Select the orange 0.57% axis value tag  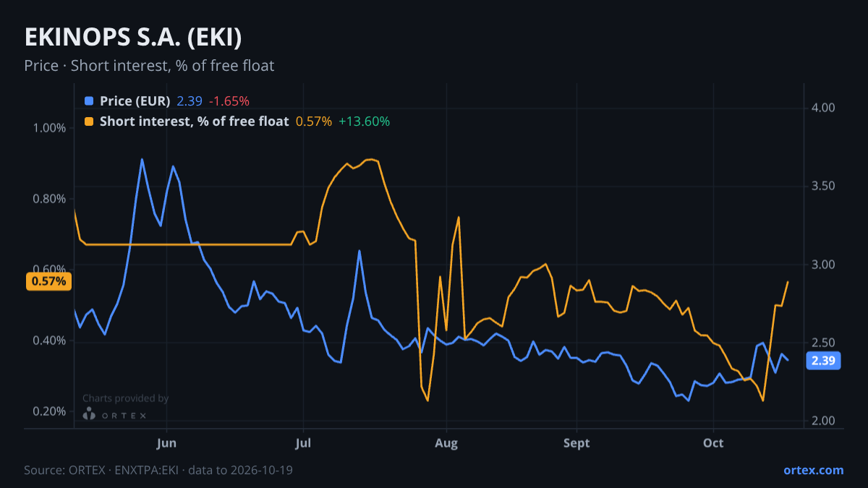[x=49, y=281]
